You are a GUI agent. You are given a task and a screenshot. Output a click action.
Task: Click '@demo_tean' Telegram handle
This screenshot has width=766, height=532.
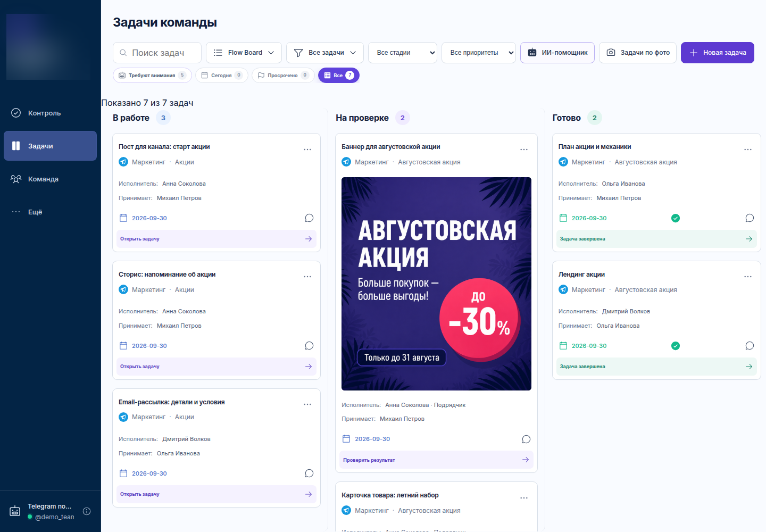coord(55,517)
